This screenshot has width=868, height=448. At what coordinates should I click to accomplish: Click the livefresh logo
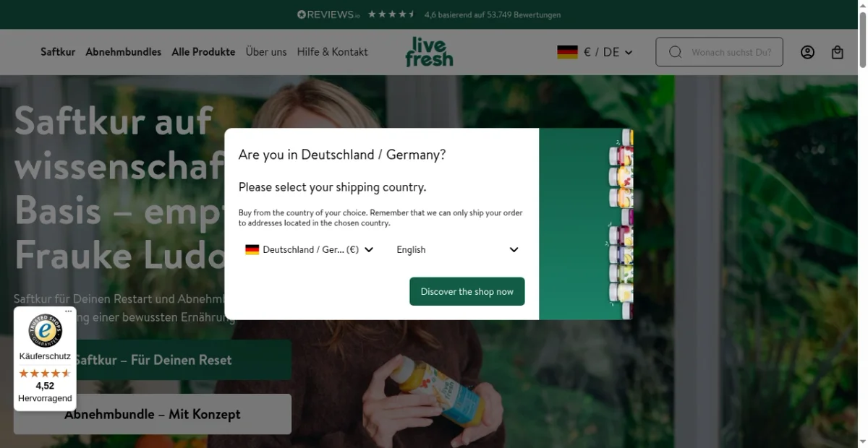point(429,52)
